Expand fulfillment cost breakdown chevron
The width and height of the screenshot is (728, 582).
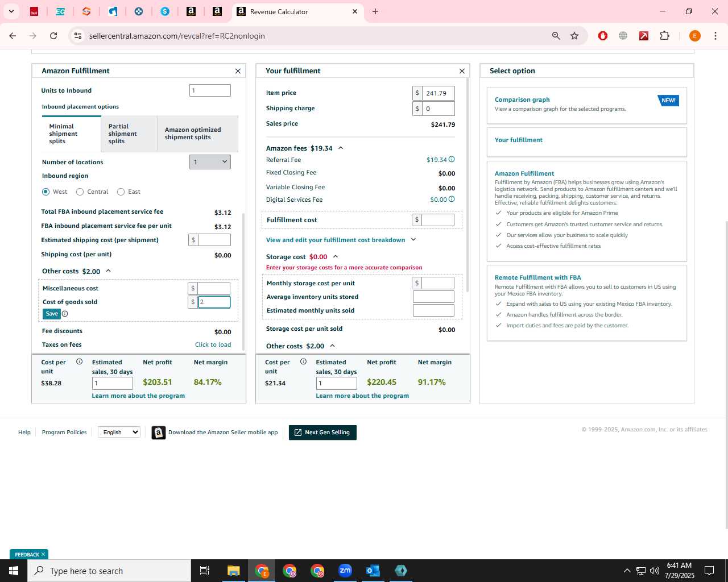(413, 240)
